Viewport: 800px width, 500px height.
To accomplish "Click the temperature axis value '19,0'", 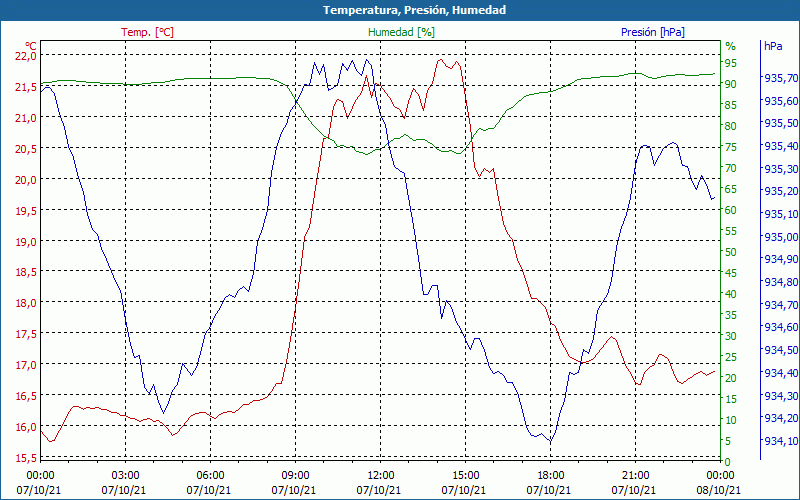I will click(x=27, y=241).
